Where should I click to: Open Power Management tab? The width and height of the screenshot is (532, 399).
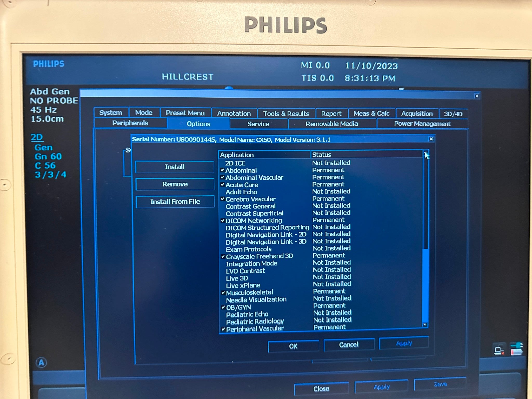tap(421, 124)
